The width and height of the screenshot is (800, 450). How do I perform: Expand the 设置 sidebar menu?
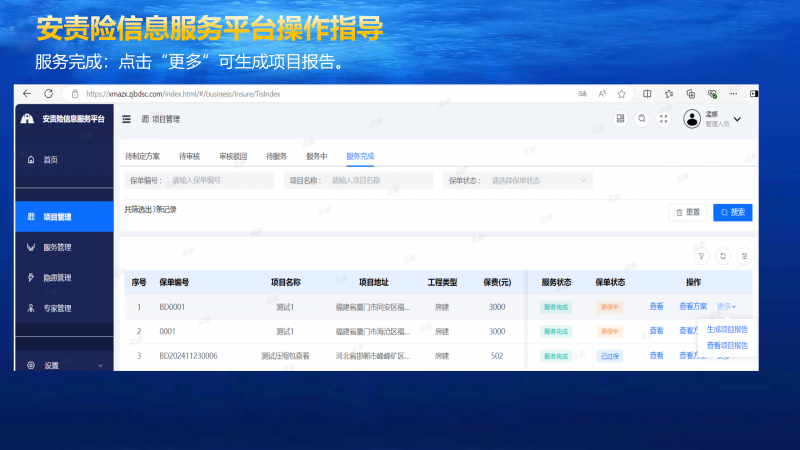(64, 365)
